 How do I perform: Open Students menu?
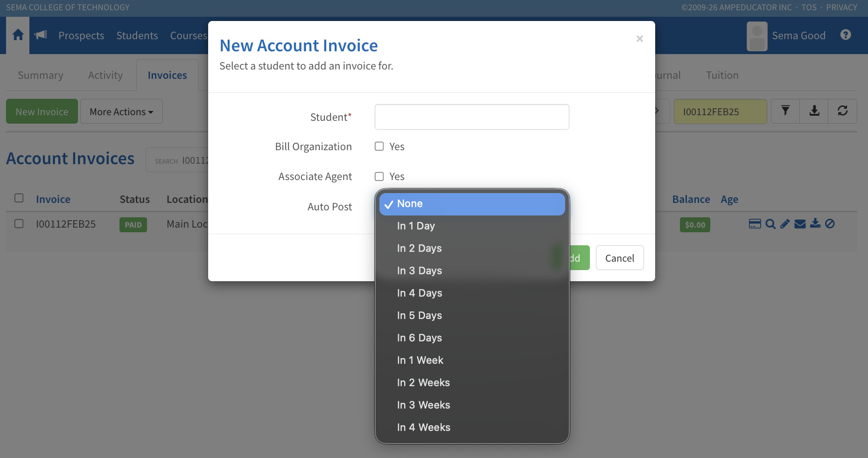[x=137, y=35]
